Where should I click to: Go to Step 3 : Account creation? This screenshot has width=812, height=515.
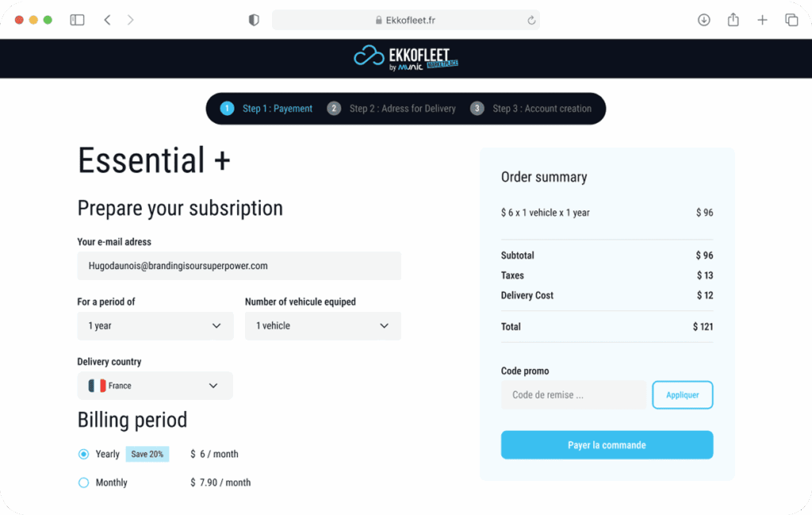[530, 108]
